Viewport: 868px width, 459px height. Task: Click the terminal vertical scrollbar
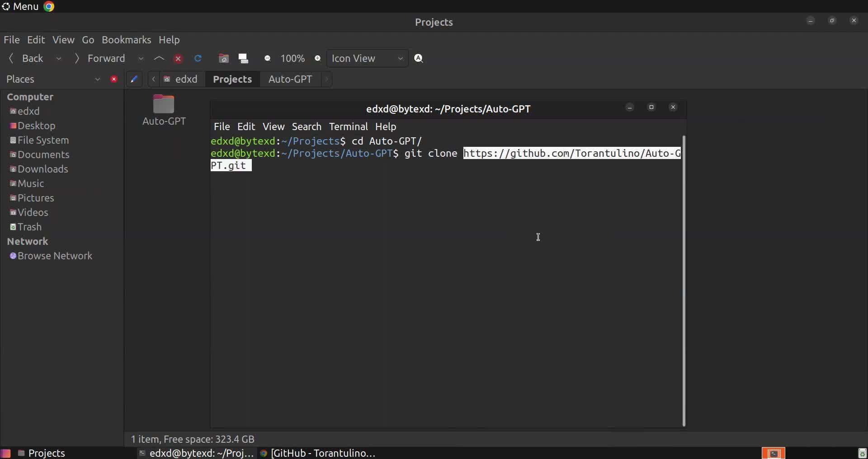point(684,281)
